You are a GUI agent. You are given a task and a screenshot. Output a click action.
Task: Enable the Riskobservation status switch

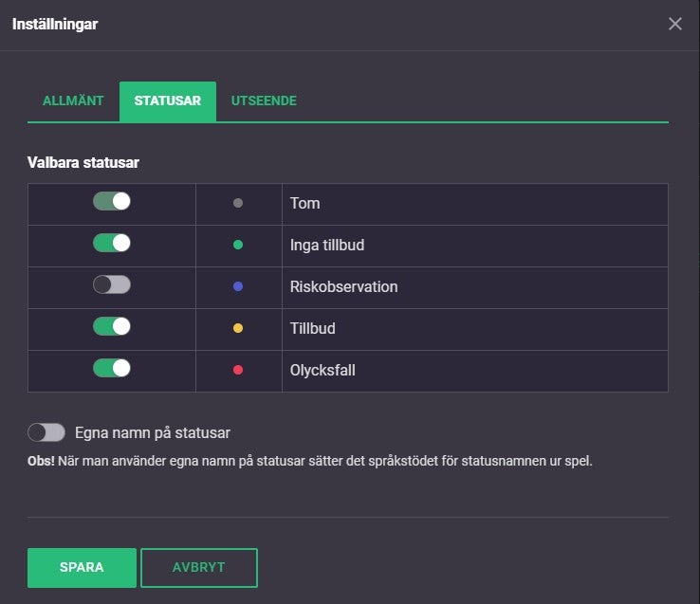[112, 285]
